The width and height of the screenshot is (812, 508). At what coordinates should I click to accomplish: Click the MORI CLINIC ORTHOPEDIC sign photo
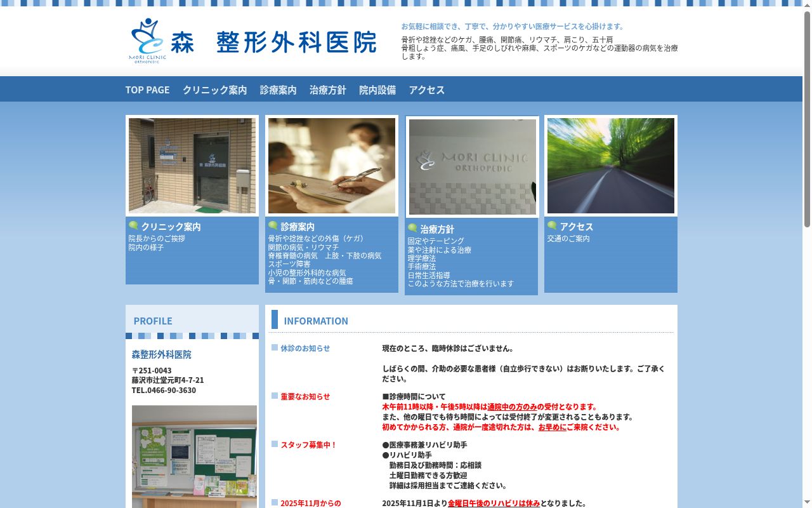(x=472, y=167)
